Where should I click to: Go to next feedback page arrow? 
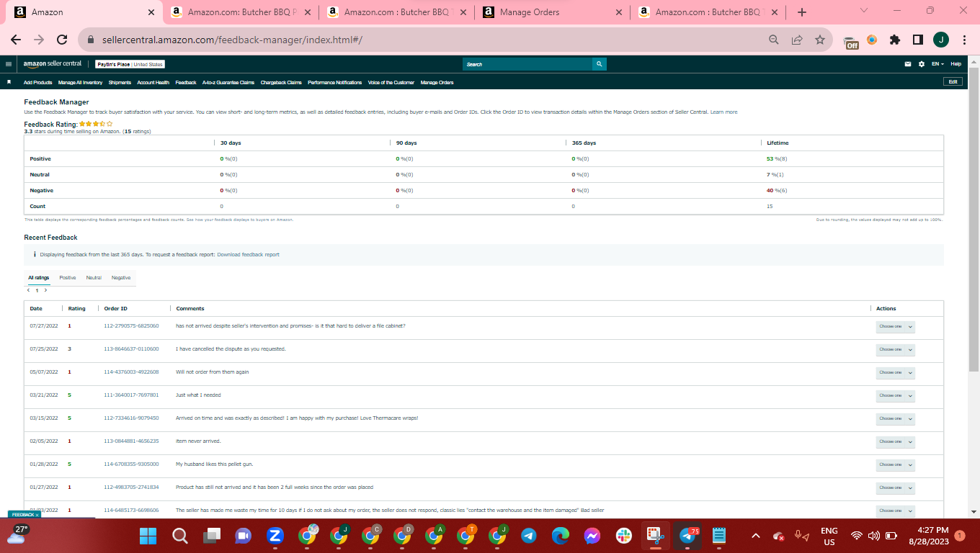point(45,290)
